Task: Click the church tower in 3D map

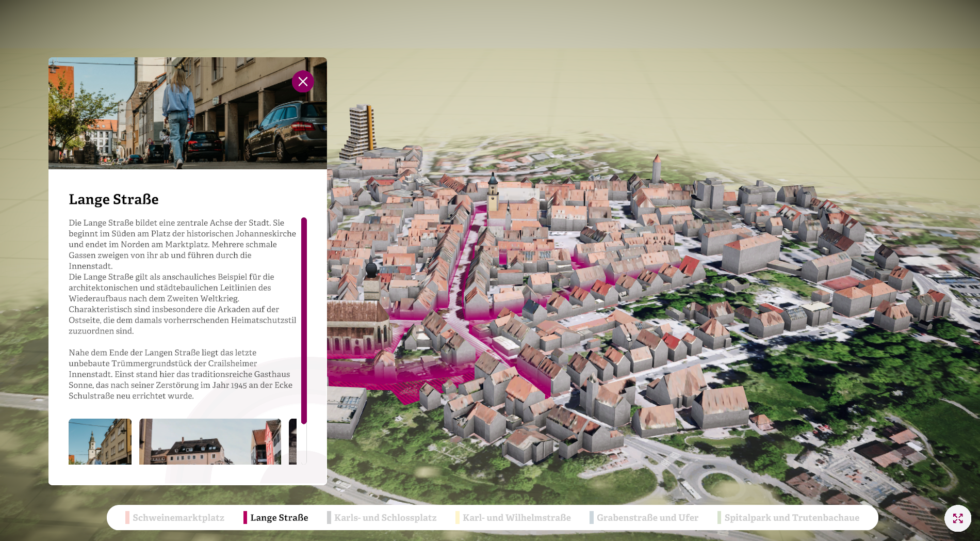Action: (493, 193)
